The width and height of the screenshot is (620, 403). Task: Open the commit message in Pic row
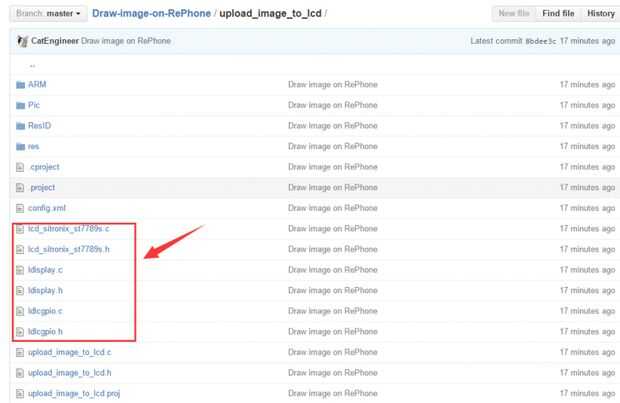333,105
